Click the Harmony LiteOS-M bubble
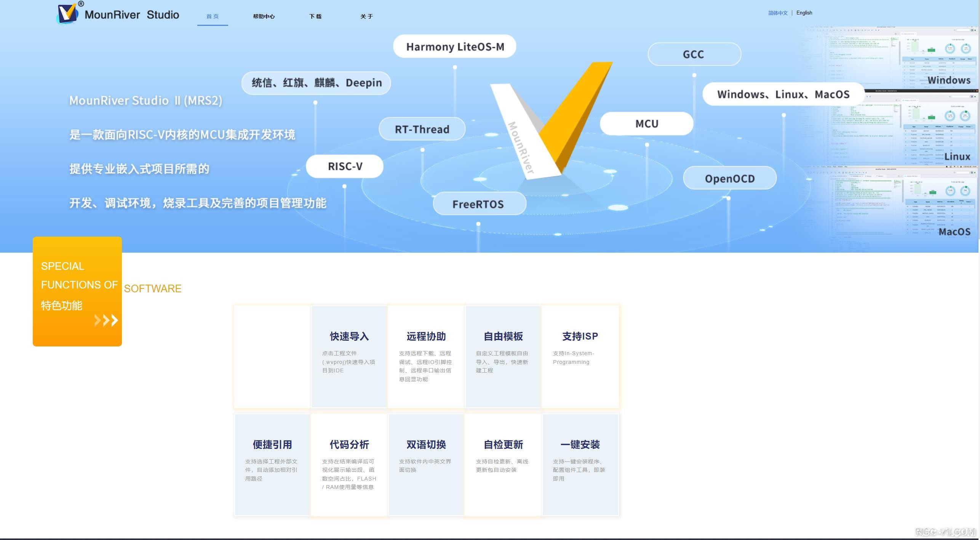Screen dimensions: 980x540 pos(455,47)
